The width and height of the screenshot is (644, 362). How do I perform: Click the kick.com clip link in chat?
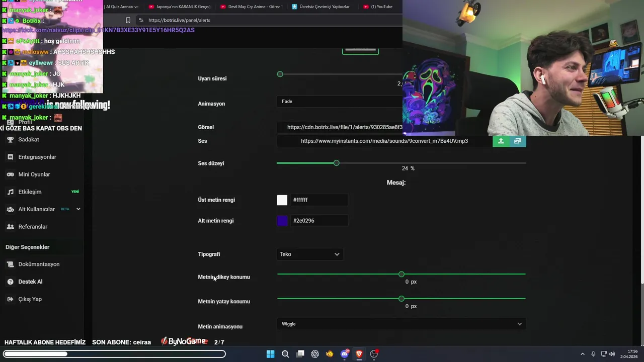click(x=98, y=30)
